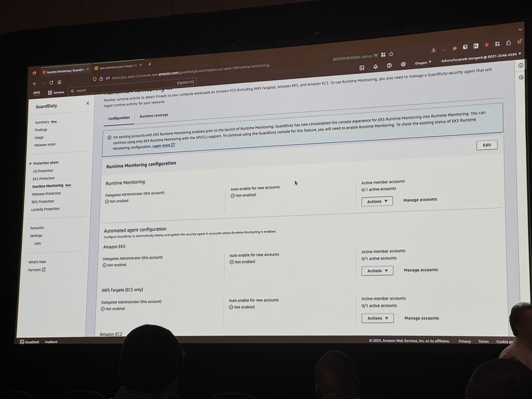Switch to the Task definition json tab

118,67
